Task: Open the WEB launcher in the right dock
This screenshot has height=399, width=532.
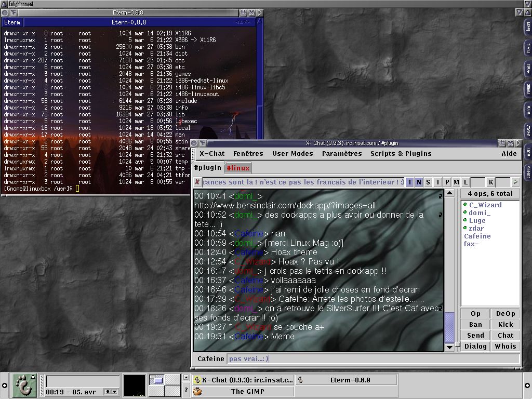Action: coord(528,69)
